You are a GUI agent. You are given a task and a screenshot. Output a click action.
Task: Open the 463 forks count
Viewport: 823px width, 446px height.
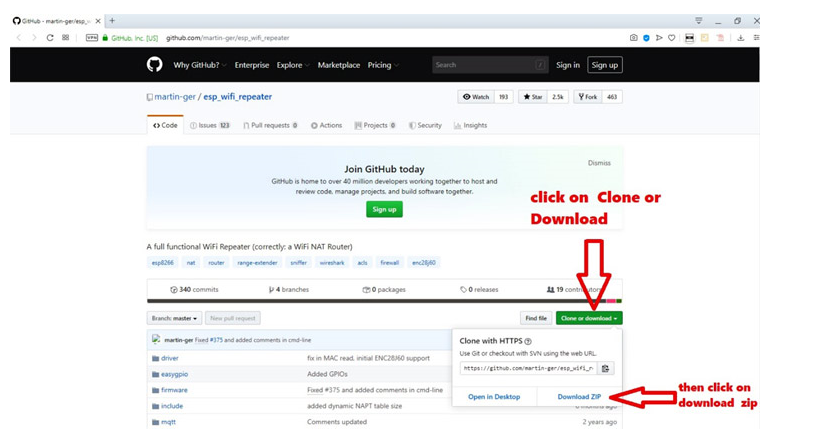612,97
